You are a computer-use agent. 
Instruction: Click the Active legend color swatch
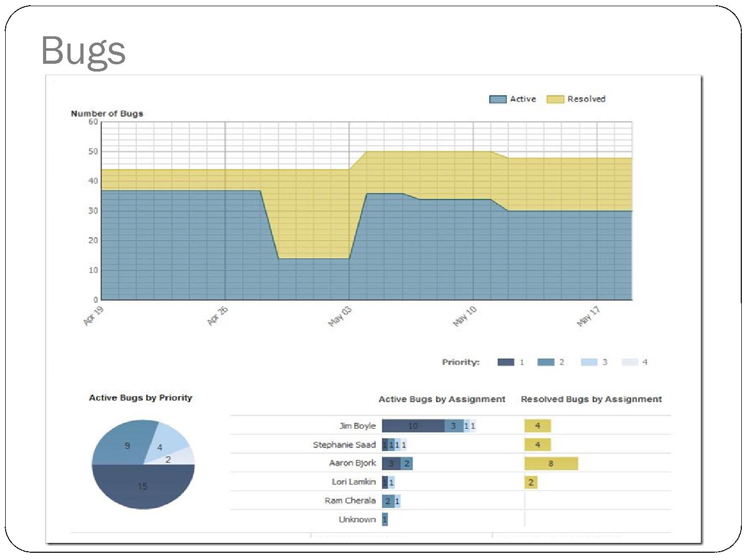(497, 99)
